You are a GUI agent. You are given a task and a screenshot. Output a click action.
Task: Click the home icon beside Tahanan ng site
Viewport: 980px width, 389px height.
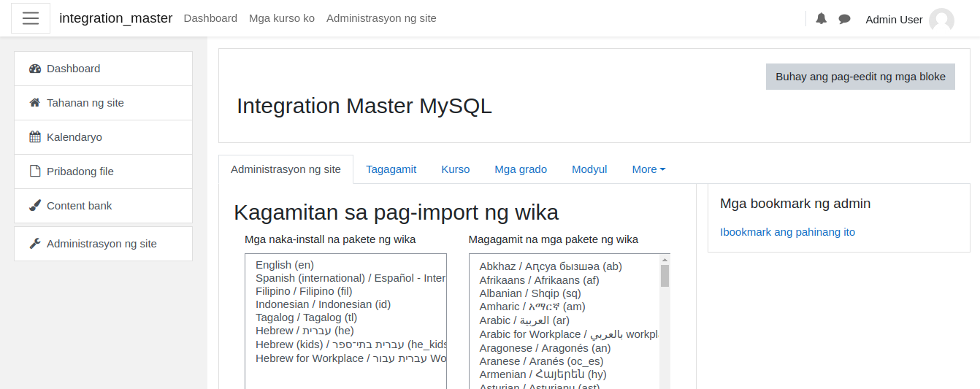35,103
